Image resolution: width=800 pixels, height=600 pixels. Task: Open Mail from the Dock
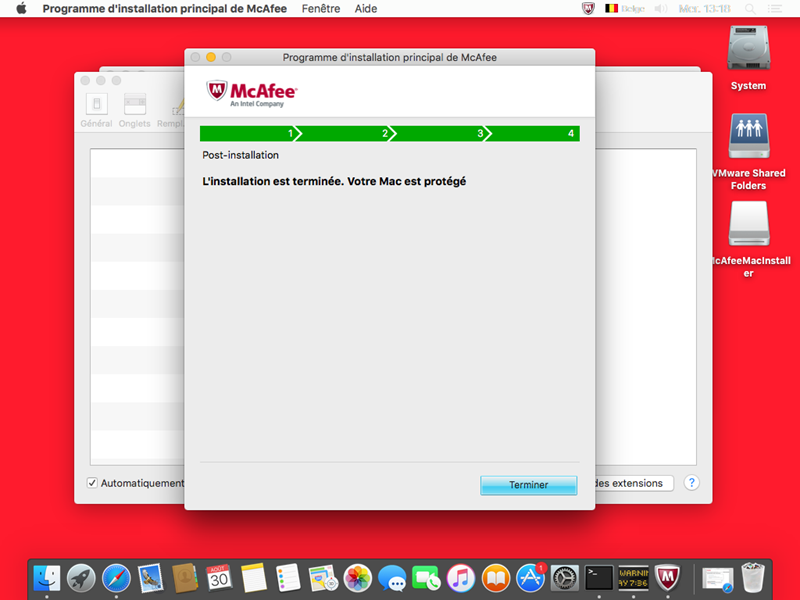click(151, 578)
